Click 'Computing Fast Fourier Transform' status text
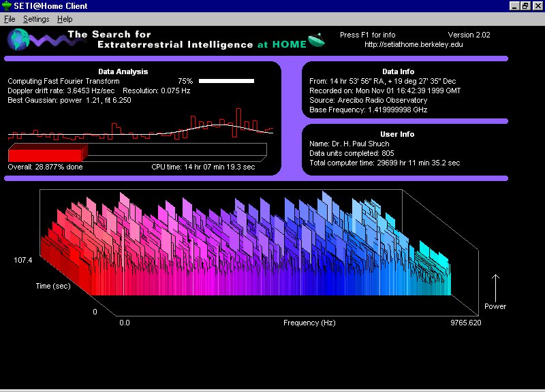Image resolution: width=545 pixels, height=392 pixels. pos(63,81)
